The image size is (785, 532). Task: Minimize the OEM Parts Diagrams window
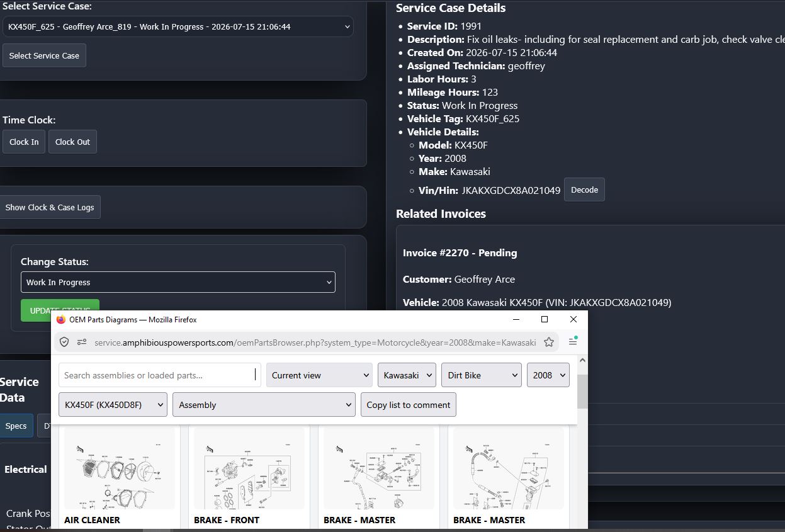pyautogui.click(x=516, y=319)
